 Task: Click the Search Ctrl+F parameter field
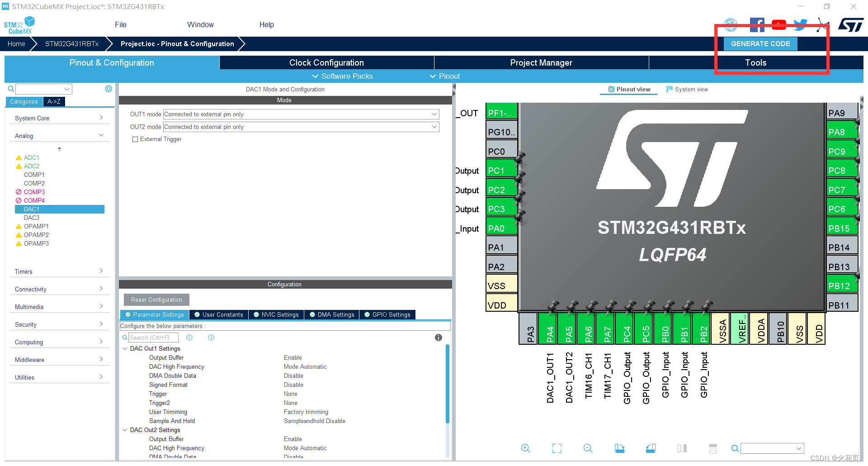coord(154,337)
